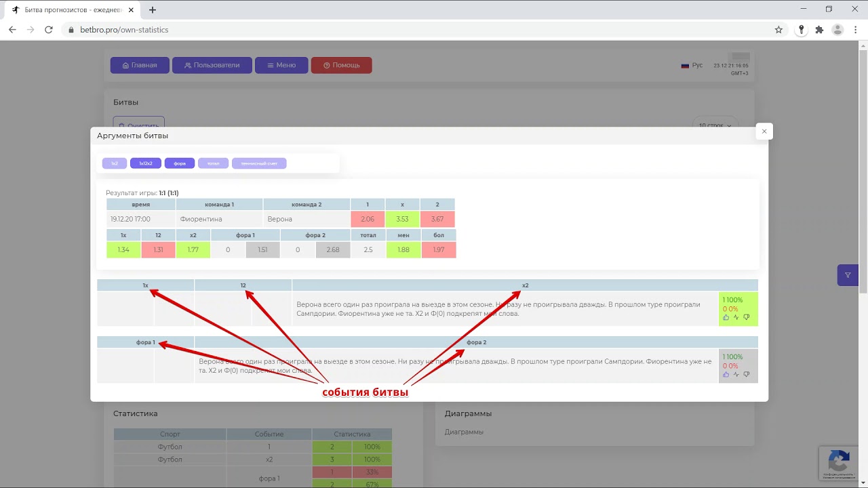Select the фора bet type tab
Image resolution: width=868 pixels, height=488 pixels.
click(180, 163)
